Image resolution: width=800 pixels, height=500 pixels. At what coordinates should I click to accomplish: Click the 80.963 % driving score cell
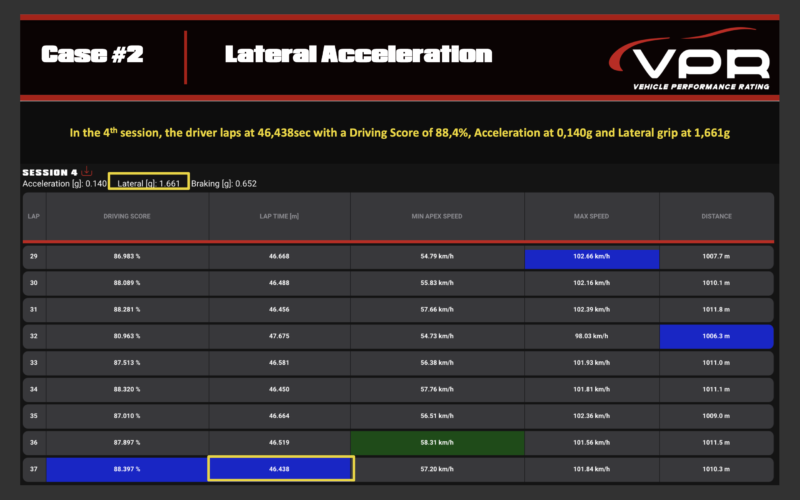[x=125, y=336]
